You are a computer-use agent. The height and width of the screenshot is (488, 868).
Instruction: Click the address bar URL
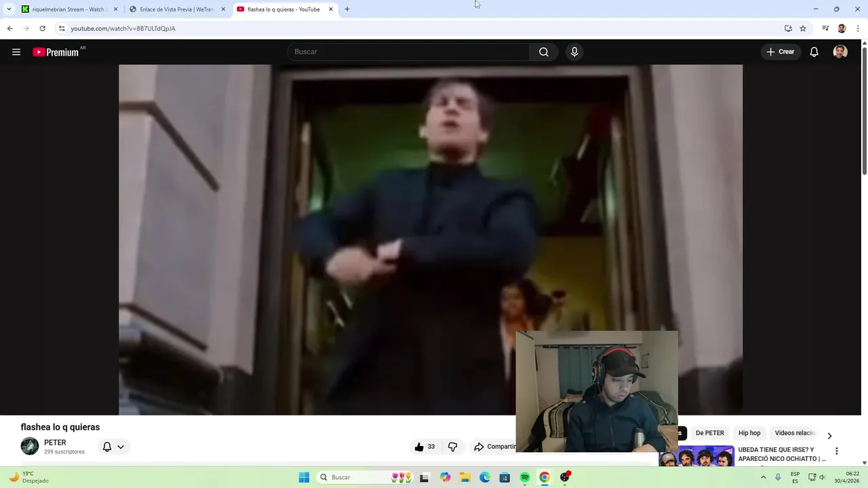123,28
